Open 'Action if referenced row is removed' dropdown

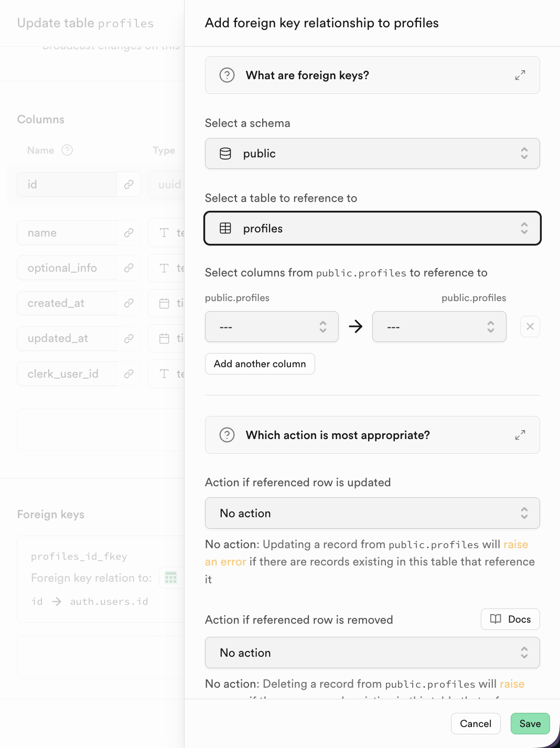coord(372,653)
